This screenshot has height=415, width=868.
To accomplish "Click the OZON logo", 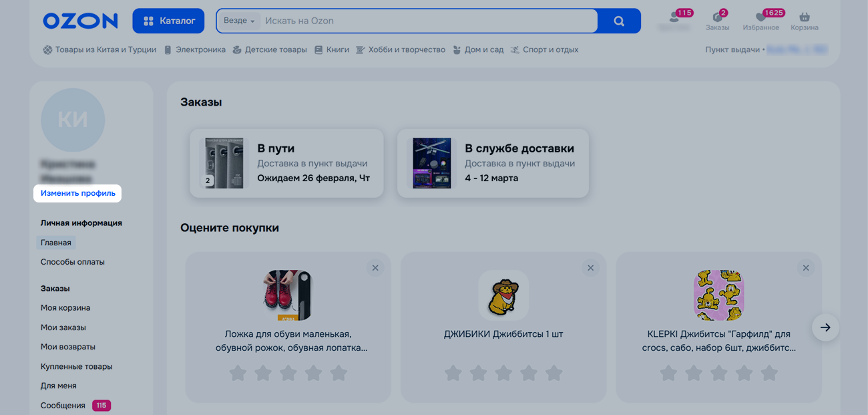I will (80, 21).
